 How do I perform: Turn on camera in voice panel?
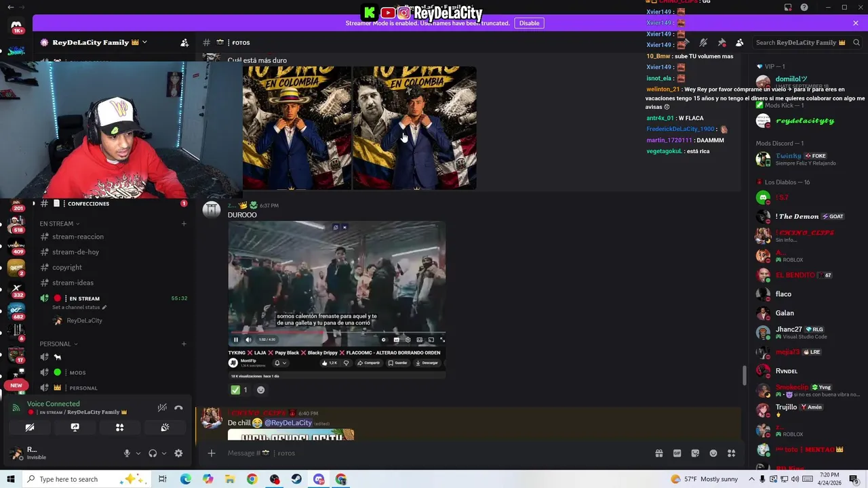pos(30,428)
